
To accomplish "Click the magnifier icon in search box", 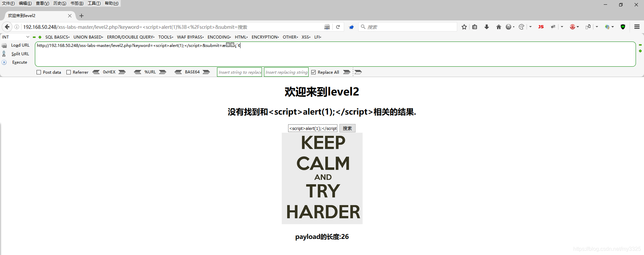I will 363,27.
